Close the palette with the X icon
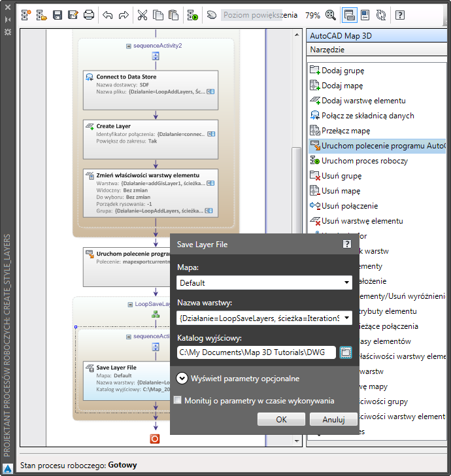This screenshot has width=451, height=476. [x=8, y=7]
